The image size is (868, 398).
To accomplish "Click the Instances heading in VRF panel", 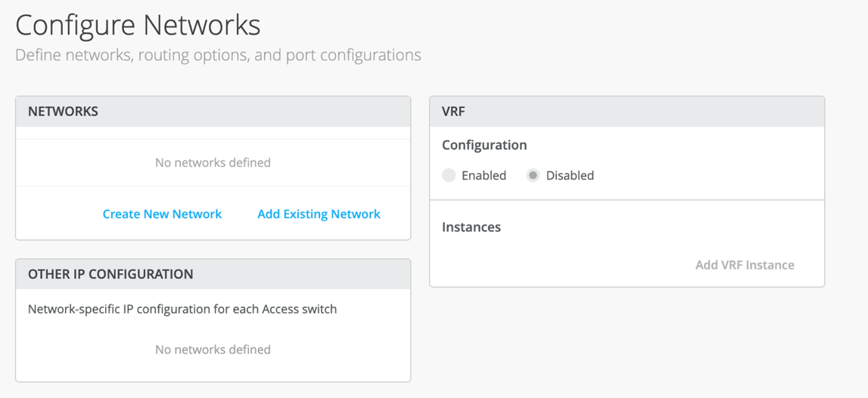I will (471, 227).
